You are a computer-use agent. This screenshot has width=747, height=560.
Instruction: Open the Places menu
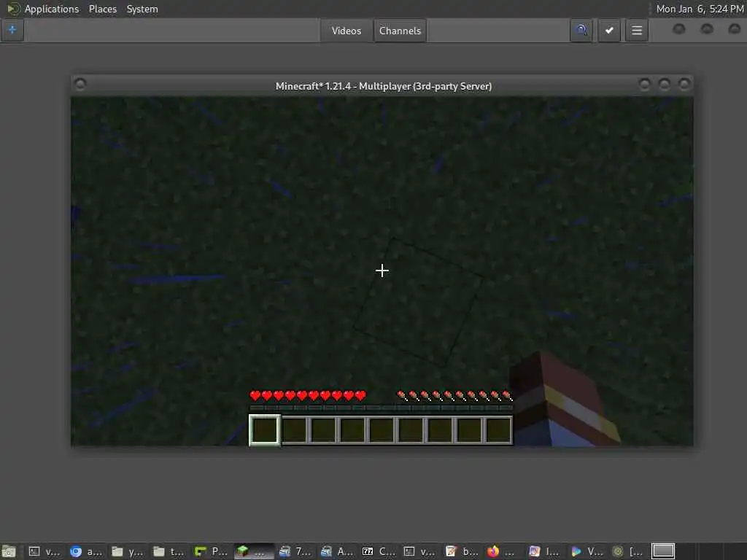tap(102, 9)
